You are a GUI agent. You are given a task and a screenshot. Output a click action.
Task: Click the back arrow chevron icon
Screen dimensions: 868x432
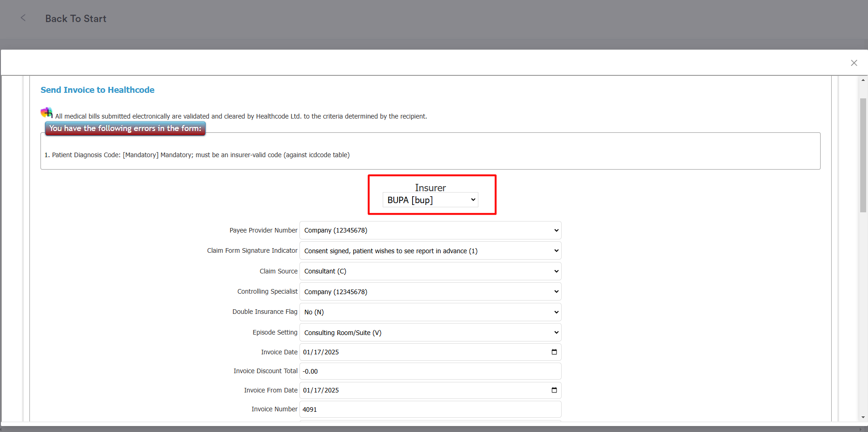pyautogui.click(x=23, y=18)
